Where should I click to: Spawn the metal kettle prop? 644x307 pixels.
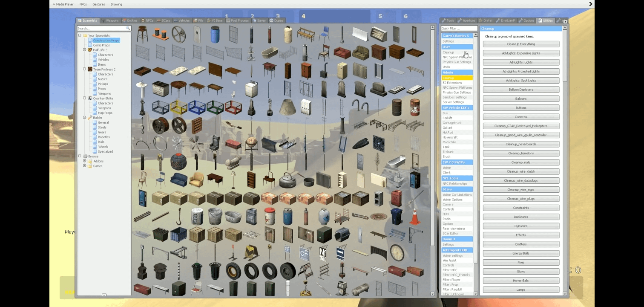tap(287, 180)
